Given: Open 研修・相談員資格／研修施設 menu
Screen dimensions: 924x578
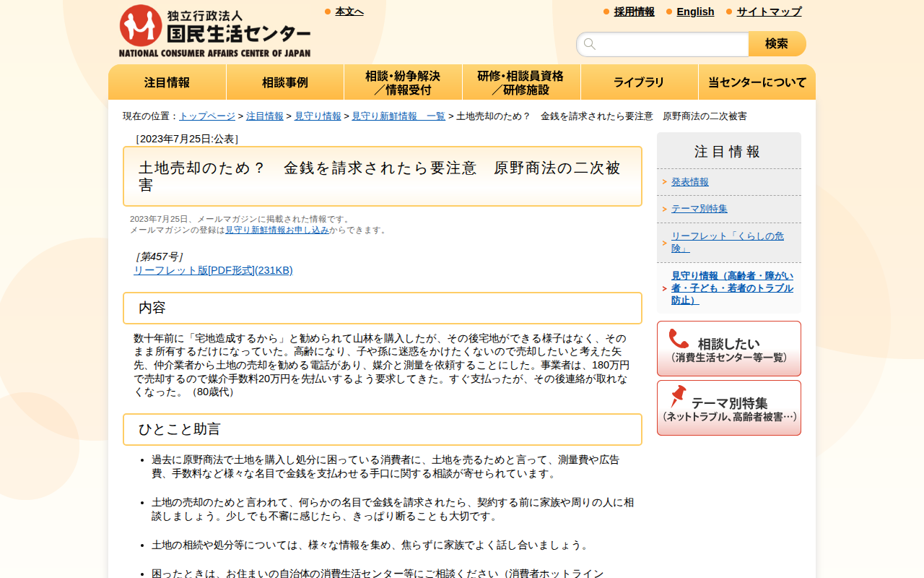Looking at the screenshot, I should tap(521, 82).
